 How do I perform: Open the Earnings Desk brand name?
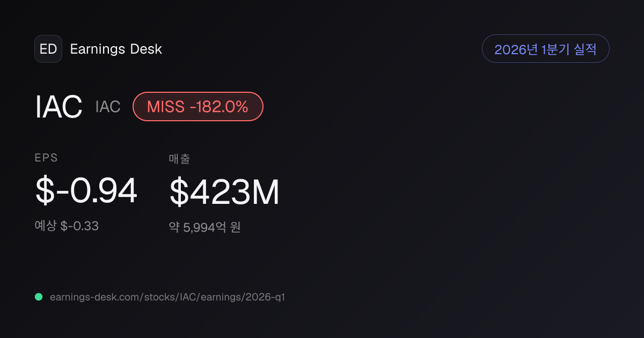[x=116, y=49]
